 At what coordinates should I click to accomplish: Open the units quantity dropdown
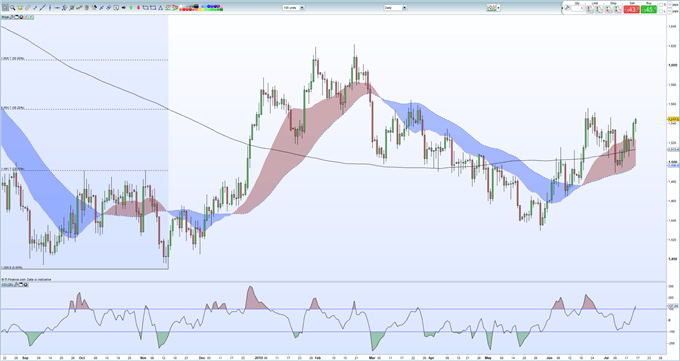pyautogui.click(x=302, y=7)
